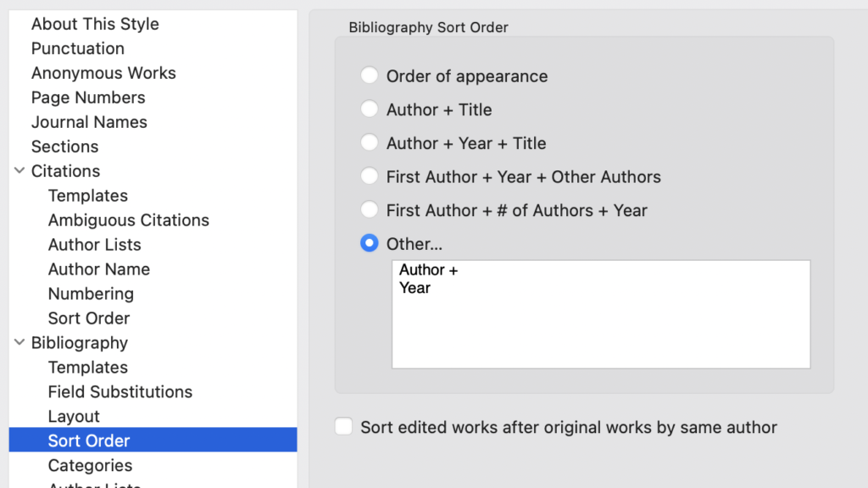Choose Author + Title sort option
This screenshot has height=488, width=868.
click(x=370, y=109)
